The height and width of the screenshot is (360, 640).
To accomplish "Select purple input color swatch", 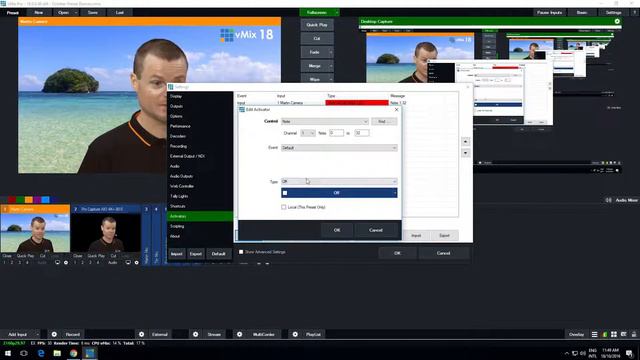I will pos(37,200).
